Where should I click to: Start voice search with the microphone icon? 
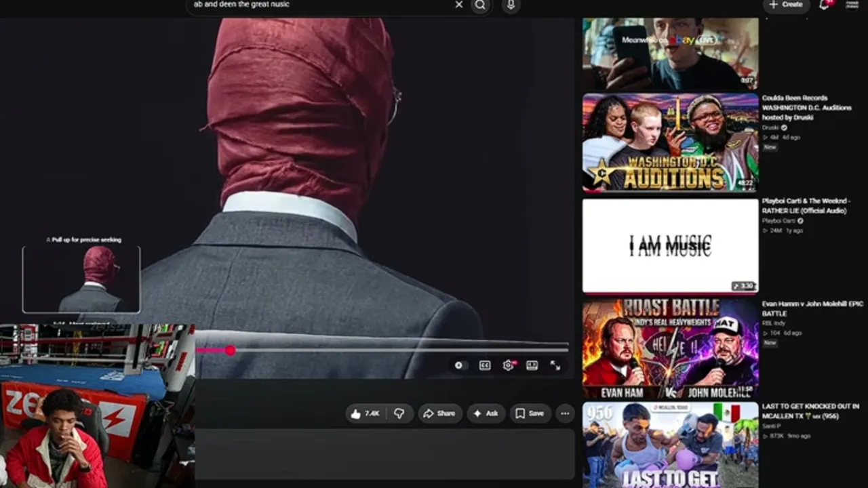511,5
